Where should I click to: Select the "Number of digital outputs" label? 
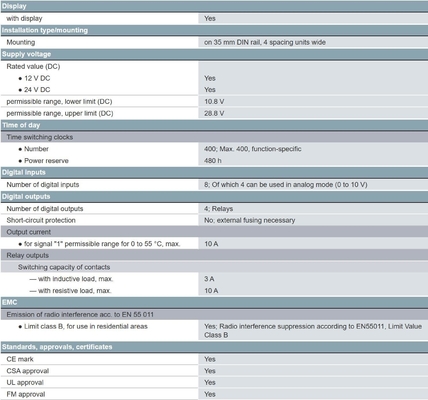click(x=45, y=209)
